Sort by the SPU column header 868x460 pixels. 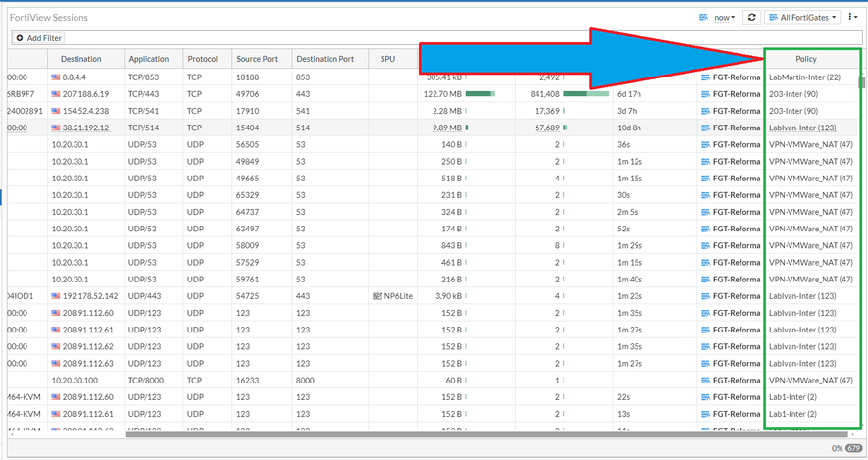[x=387, y=59]
